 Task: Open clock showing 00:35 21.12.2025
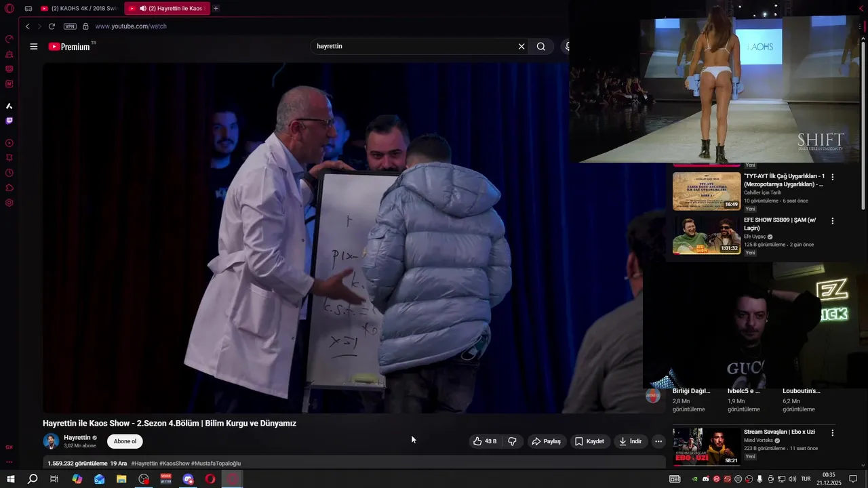coord(829,479)
